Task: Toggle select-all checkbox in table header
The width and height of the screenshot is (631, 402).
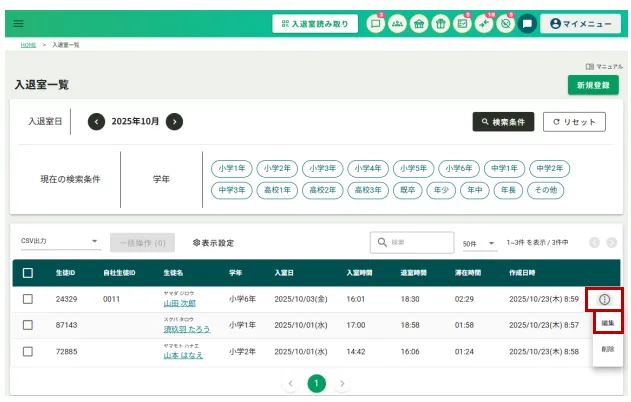Action: 28,272
